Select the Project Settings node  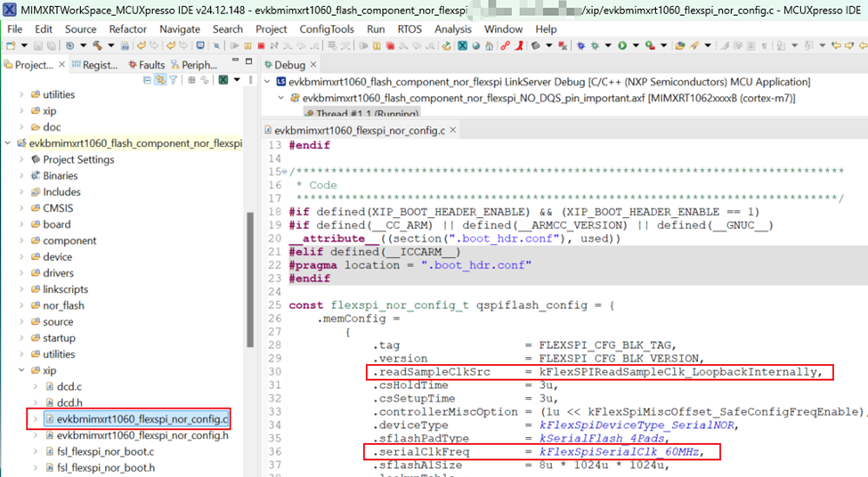click(78, 159)
